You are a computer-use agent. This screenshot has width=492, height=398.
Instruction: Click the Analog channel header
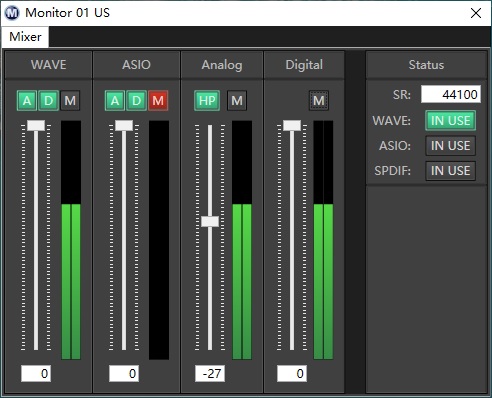pos(222,65)
